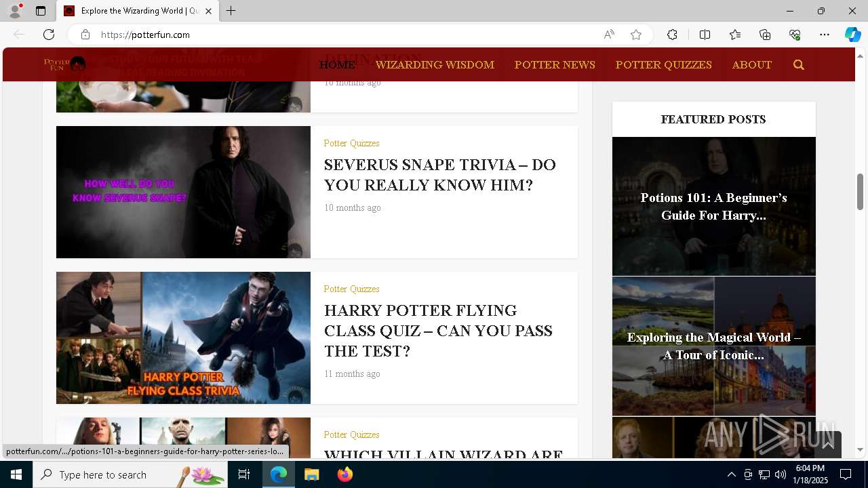
Task: Open a new browser tab
Action: pyautogui.click(x=231, y=11)
